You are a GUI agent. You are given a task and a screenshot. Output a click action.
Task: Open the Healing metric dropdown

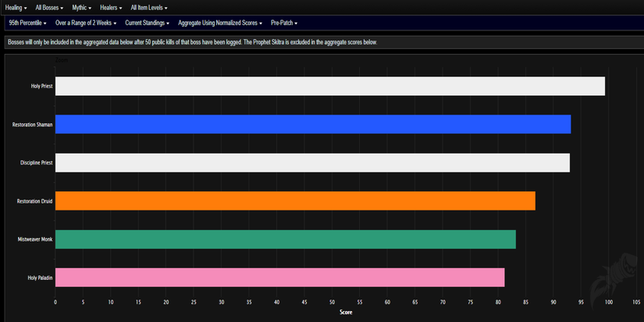point(16,8)
